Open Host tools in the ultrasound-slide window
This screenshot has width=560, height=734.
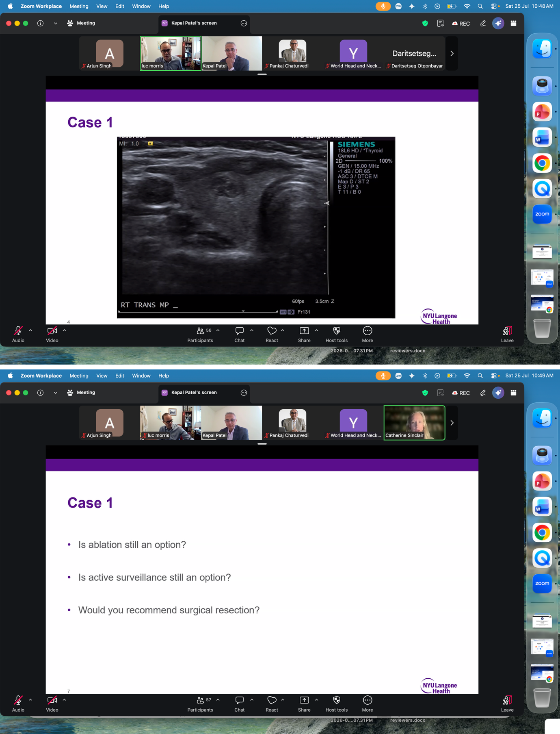pyautogui.click(x=337, y=334)
